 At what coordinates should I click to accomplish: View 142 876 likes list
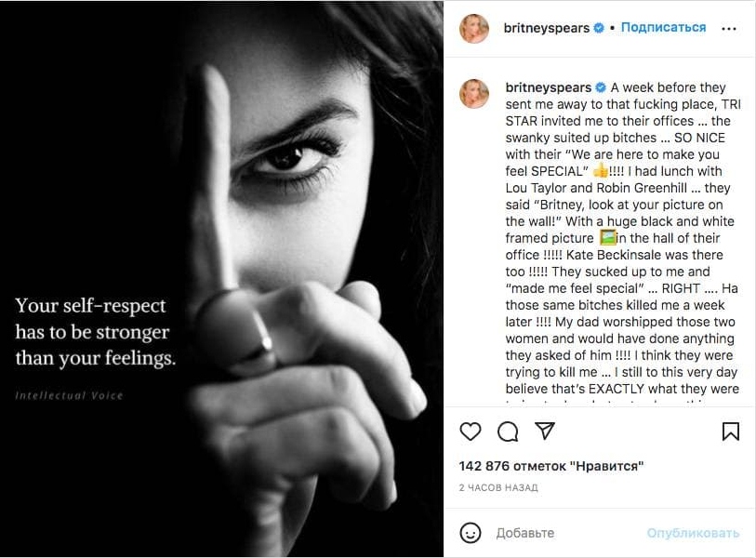[x=551, y=466]
